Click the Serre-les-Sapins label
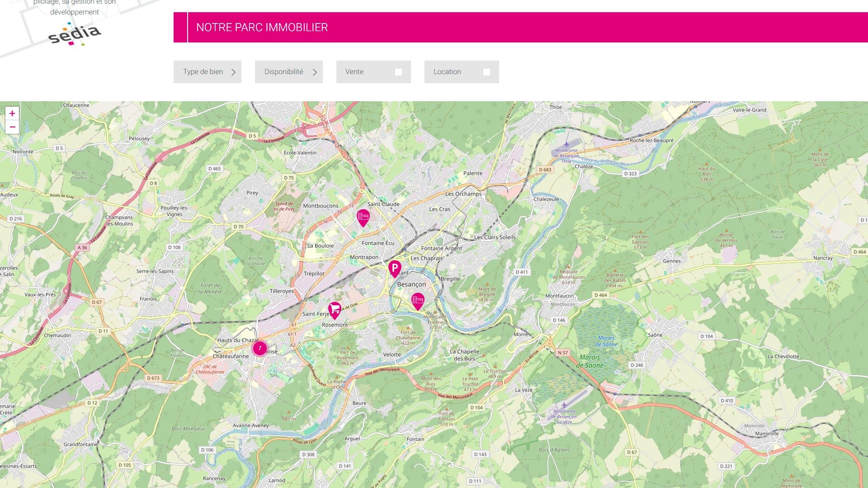Image resolution: width=868 pixels, height=488 pixels. click(x=155, y=271)
